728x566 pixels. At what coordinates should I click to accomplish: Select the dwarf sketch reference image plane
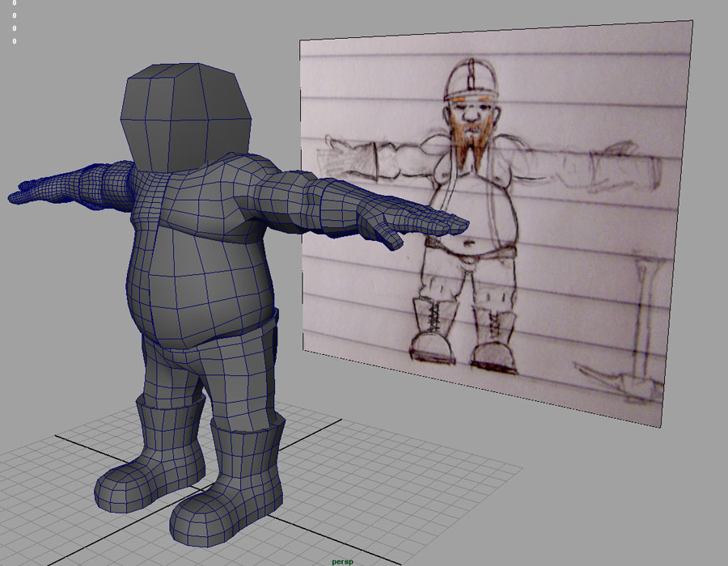[x=496, y=222]
